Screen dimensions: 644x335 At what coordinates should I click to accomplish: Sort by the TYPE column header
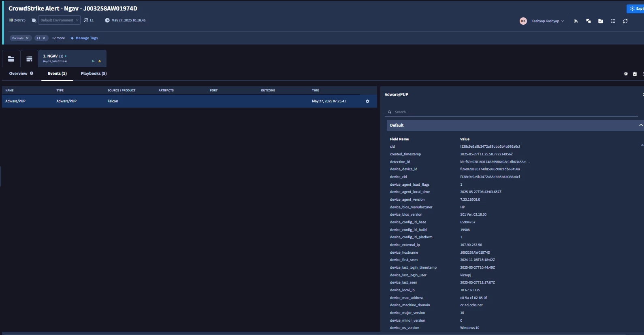coord(60,90)
